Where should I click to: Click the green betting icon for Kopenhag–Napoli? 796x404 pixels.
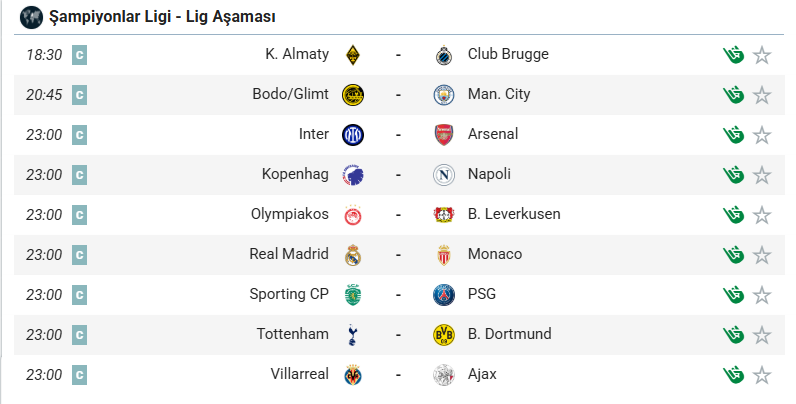point(735,175)
